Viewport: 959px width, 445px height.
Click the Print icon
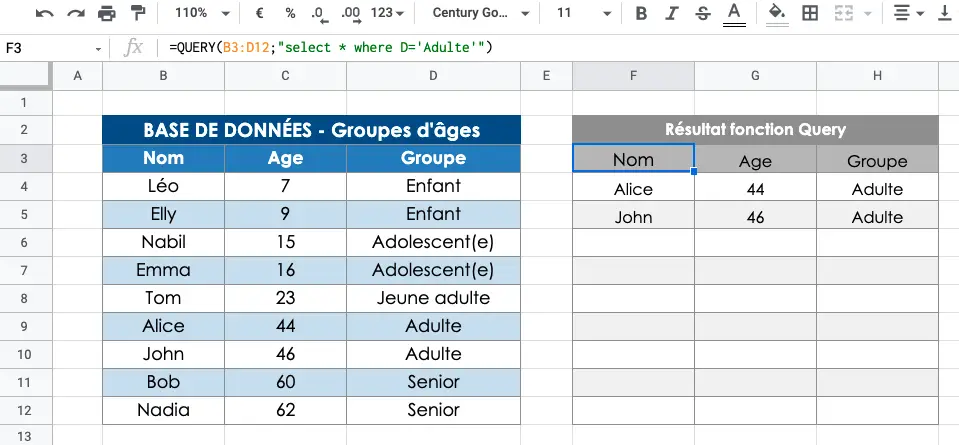click(107, 13)
